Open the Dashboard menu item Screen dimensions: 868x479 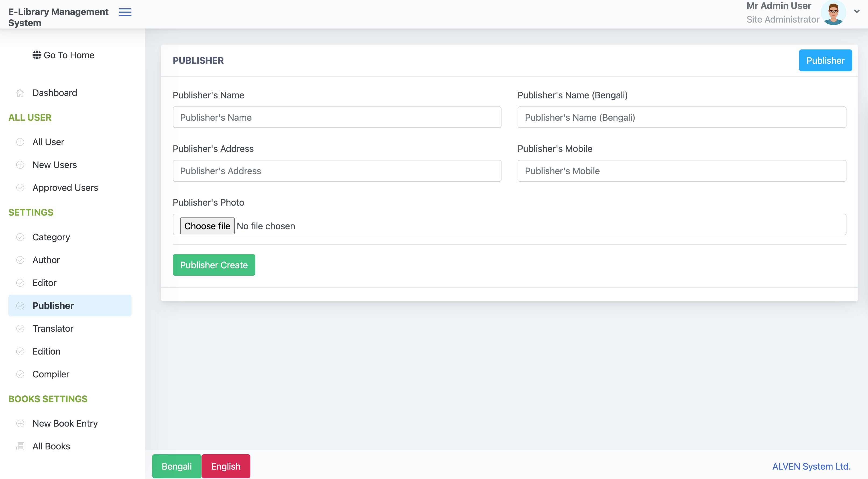(70, 93)
